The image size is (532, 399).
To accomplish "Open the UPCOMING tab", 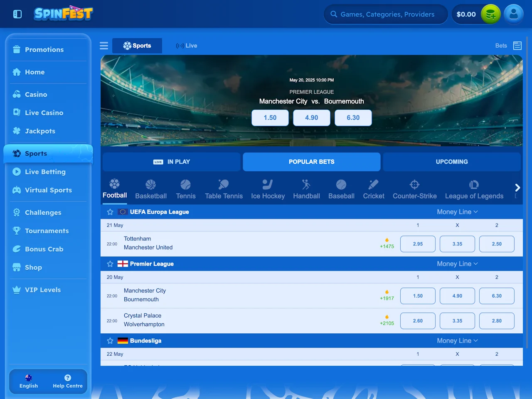I will (452, 162).
